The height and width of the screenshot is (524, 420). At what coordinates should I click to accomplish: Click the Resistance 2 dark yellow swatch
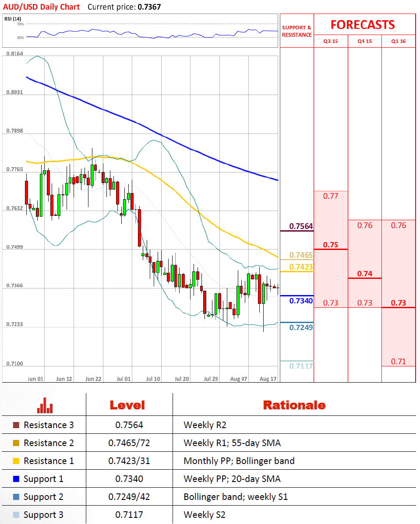tap(16, 443)
